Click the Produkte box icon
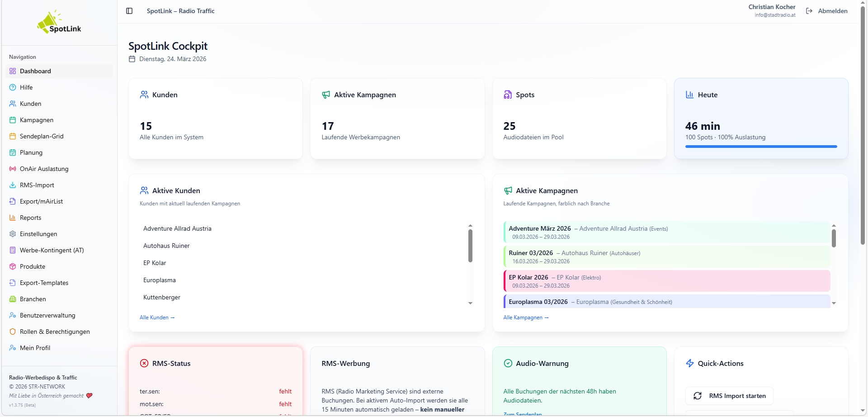Screen dimensions: 868x417 point(13,266)
